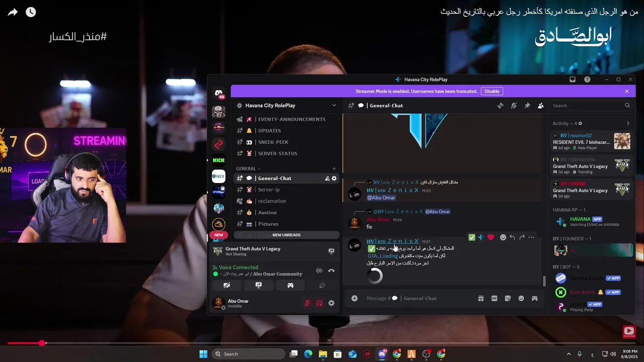
Task: Open RESIDENT EVIL 7 activity card
Action: (x=592, y=141)
